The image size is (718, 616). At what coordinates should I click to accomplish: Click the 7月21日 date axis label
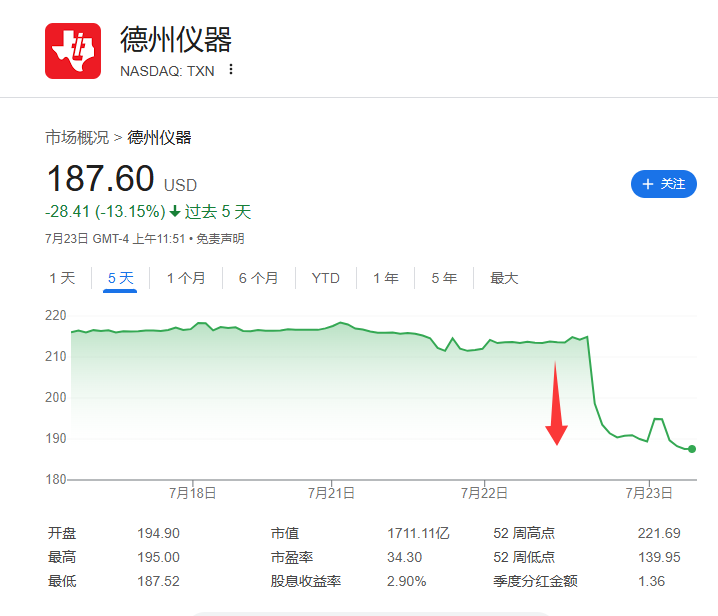331,493
